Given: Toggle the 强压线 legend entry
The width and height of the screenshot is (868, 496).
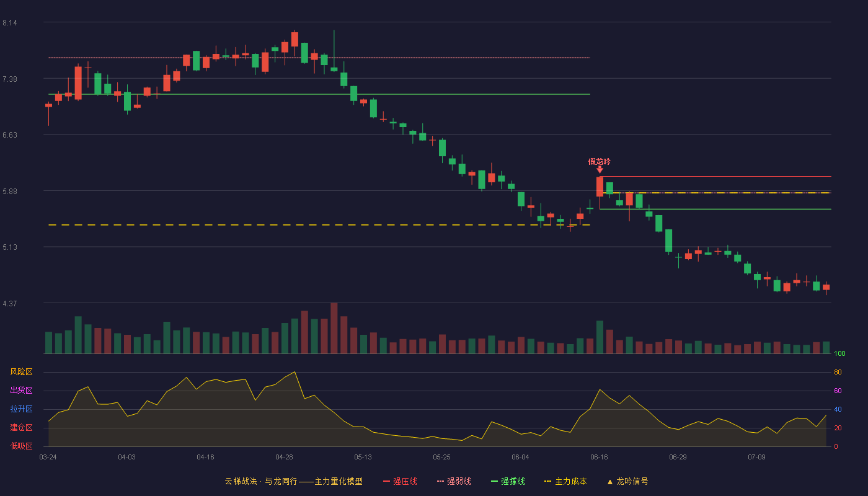Looking at the screenshot, I should tap(400, 481).
